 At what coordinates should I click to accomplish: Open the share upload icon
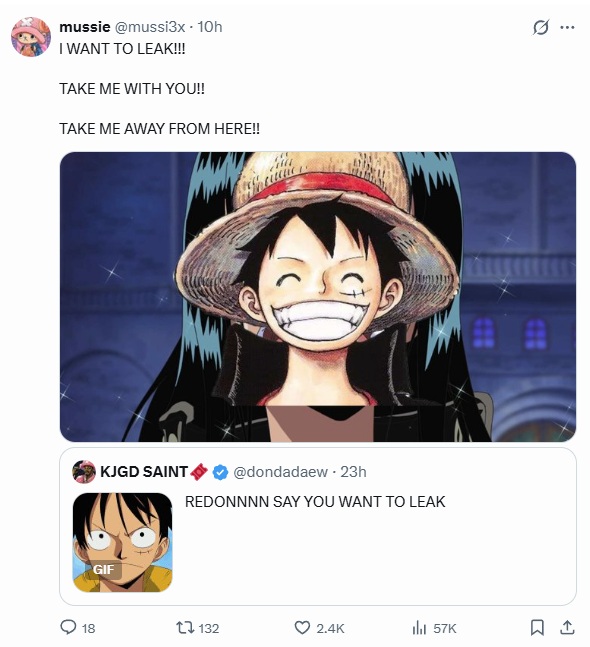[x=567, y=628]
